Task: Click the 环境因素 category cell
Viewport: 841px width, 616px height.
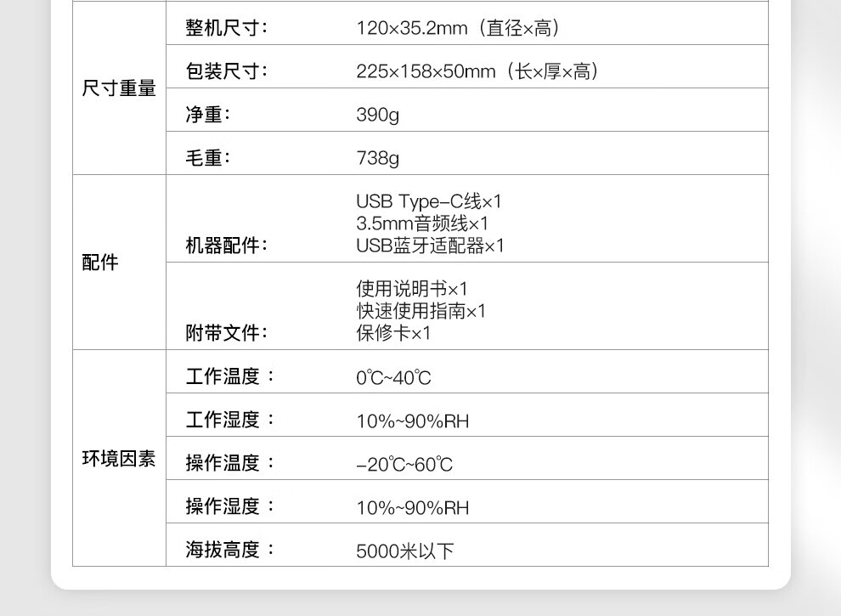Action: point(119,459)
